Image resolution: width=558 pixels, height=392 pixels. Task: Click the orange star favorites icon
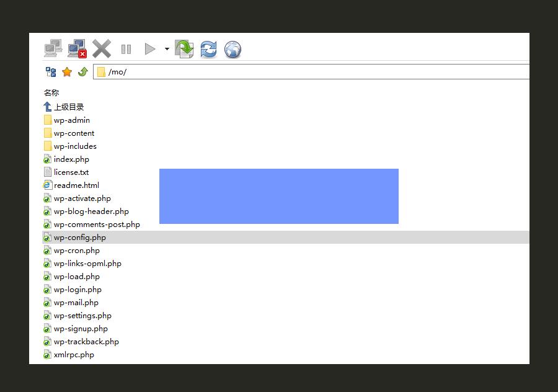[x=67, y=72]
